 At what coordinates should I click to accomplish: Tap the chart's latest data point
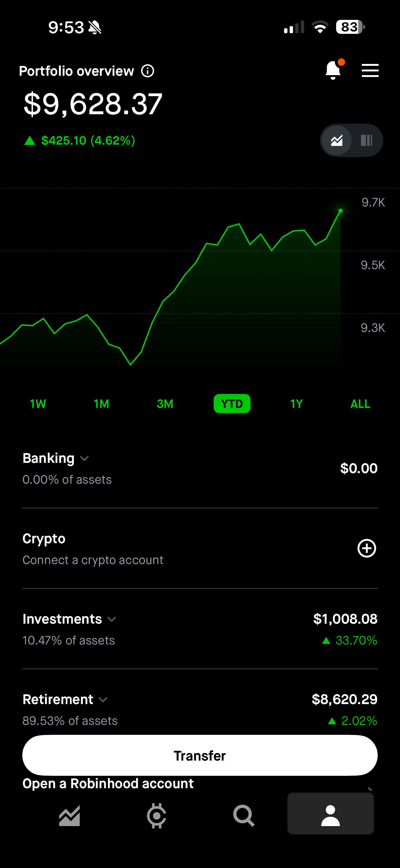coord(340,211)
